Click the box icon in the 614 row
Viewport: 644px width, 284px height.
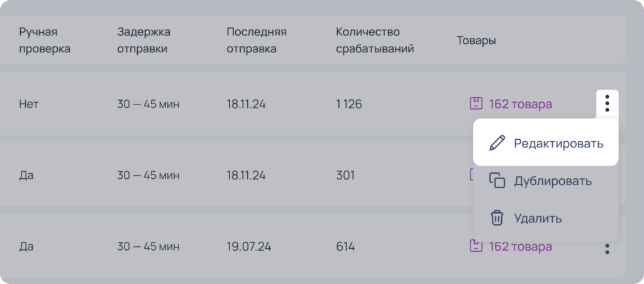476,246
